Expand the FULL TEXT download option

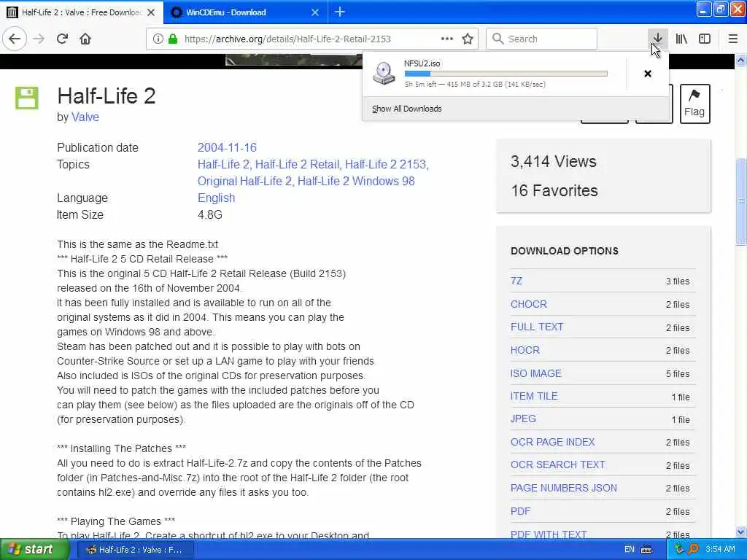[537, 327]
